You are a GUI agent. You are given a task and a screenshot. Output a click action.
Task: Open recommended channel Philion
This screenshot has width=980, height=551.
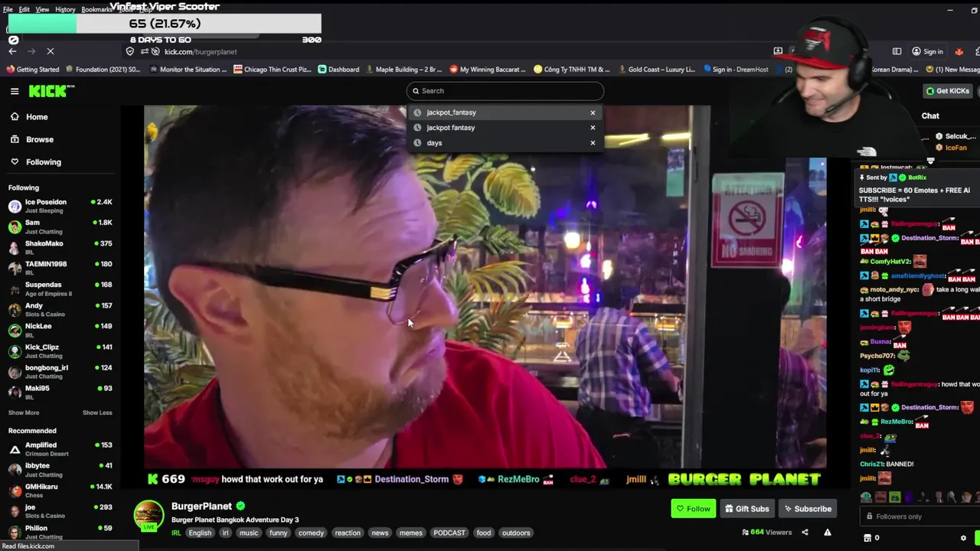(60, 531)
